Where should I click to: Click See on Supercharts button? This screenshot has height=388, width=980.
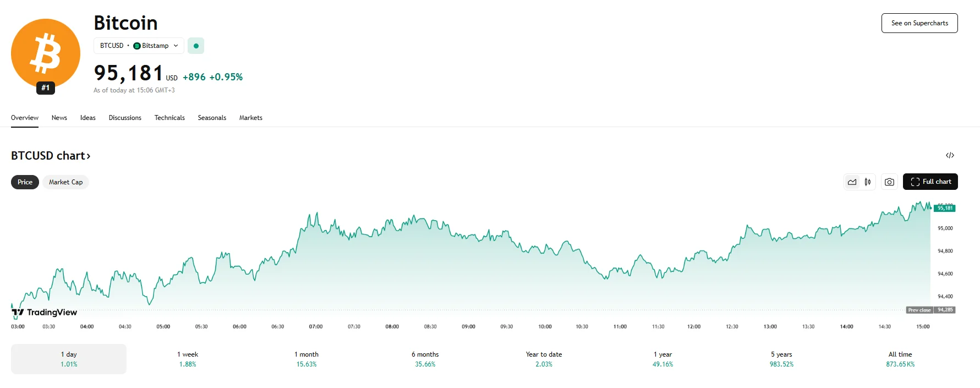[x=919, y=23]
